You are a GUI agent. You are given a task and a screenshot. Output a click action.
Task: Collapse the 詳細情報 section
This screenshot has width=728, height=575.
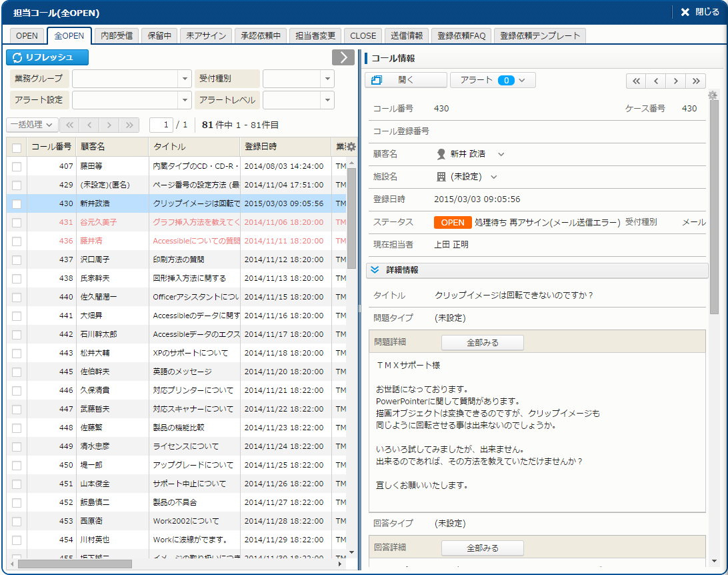click(x=375, y=270)
